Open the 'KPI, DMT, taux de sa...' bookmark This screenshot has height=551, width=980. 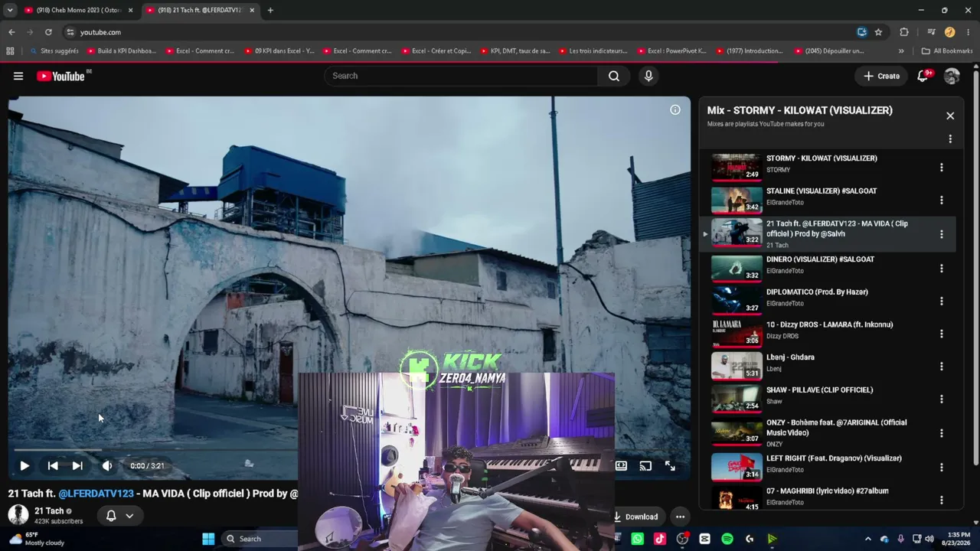[x=515, y=51]
